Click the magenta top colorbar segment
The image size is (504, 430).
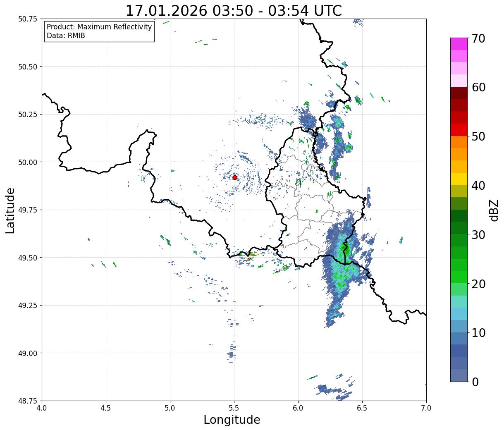(x=459, y=44)
